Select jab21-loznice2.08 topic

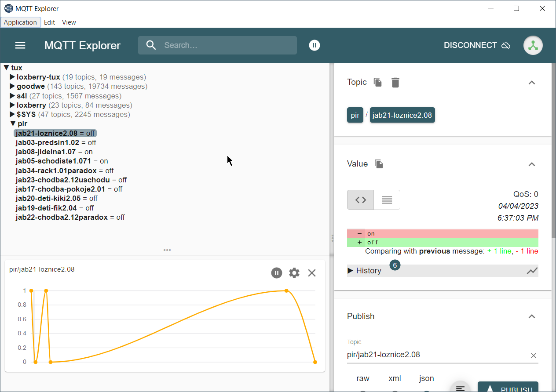pyautogui.click(x=55, y=133)
